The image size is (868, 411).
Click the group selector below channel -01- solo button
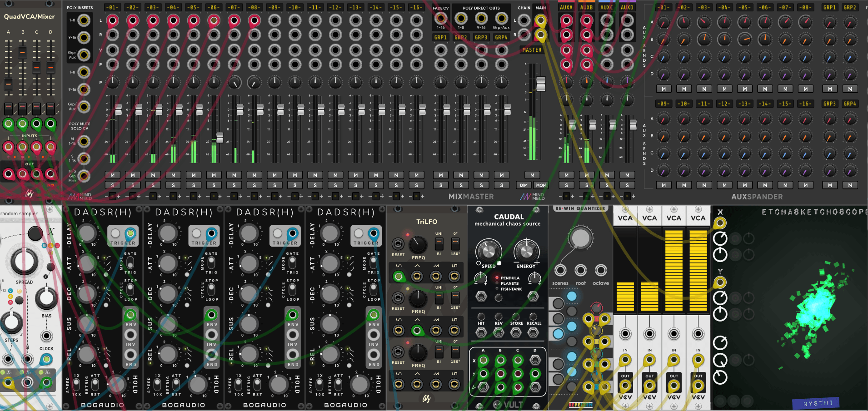pos(112,196)
